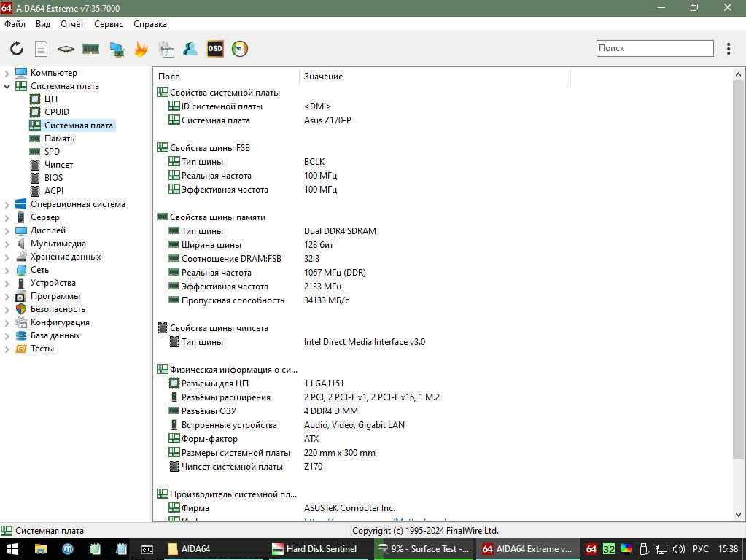Expand the Хранение данных tree node
This screenshot has width=746, height=560.
(x=7, y=257)
